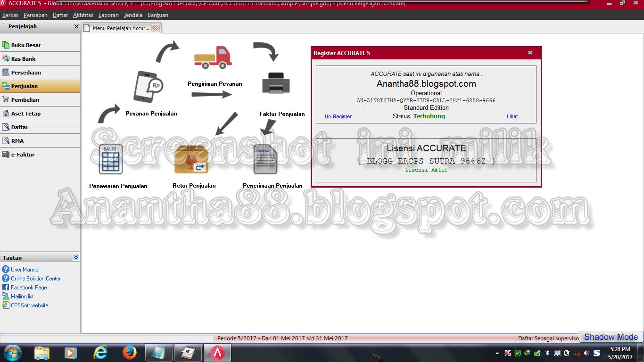Open the Bantuan menu
The width and height of the screenshot is (644, 362).
pos(157,15)
